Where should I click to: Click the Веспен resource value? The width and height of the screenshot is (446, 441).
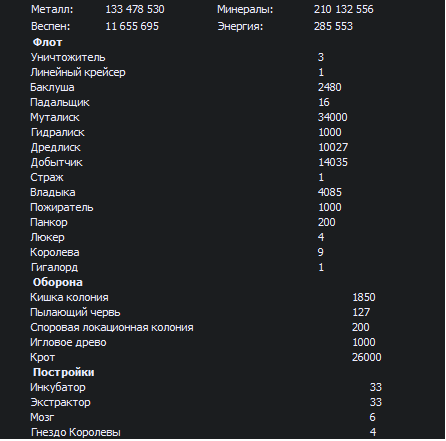132,26
